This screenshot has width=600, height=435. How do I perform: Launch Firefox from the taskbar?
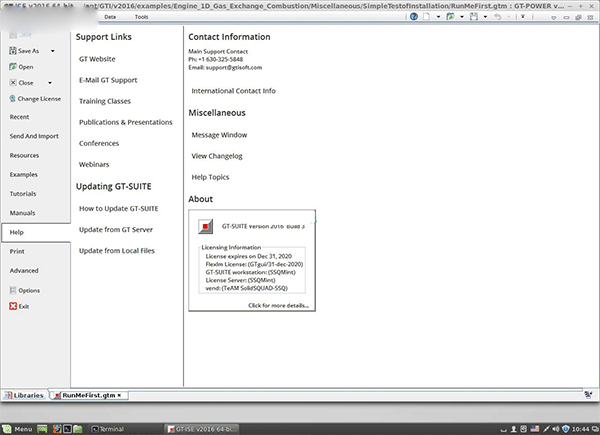point(57,429)
